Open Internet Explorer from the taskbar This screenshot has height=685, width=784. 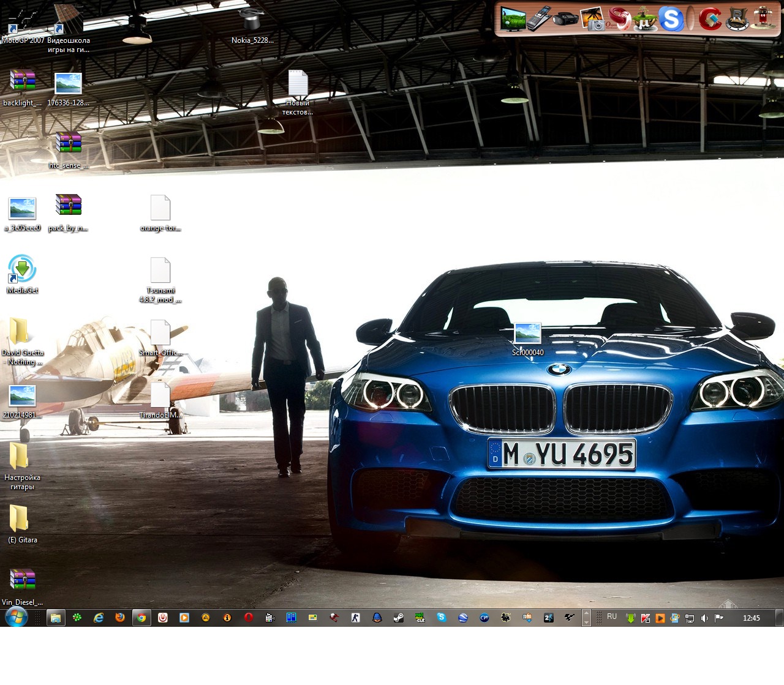(99, 618)
